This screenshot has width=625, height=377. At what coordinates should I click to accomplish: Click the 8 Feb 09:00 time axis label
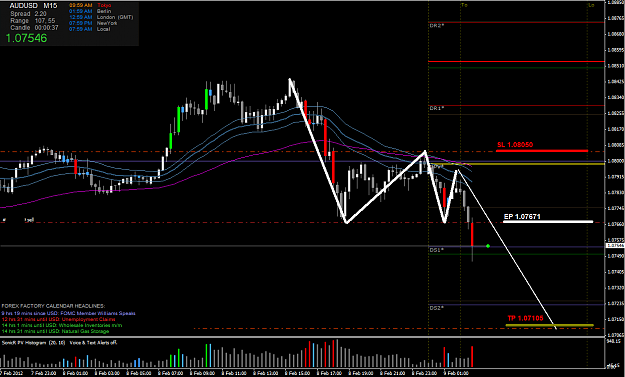tap(202, 373)
